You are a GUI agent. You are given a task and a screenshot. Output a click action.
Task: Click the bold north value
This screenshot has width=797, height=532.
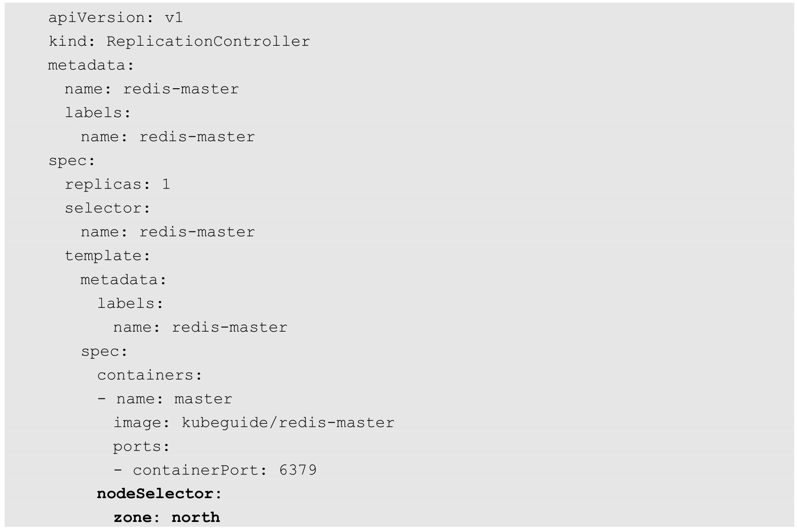[x=195, y=518]
